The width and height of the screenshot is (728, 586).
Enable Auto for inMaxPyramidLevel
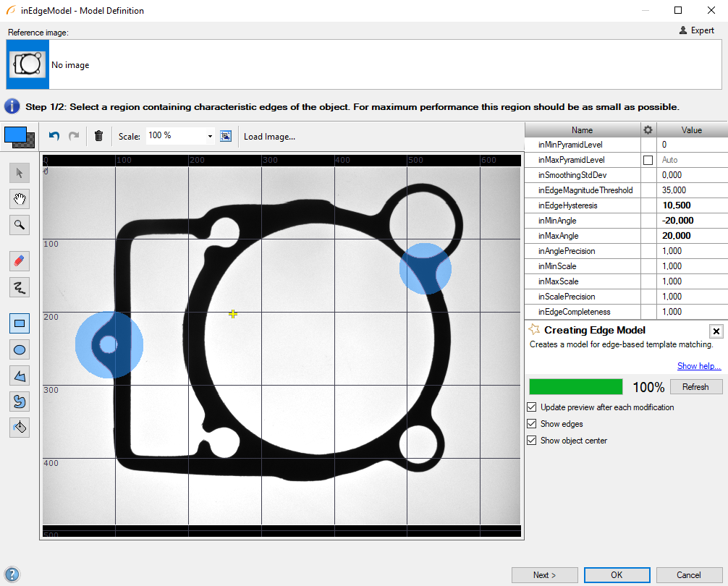click(648, 160)
